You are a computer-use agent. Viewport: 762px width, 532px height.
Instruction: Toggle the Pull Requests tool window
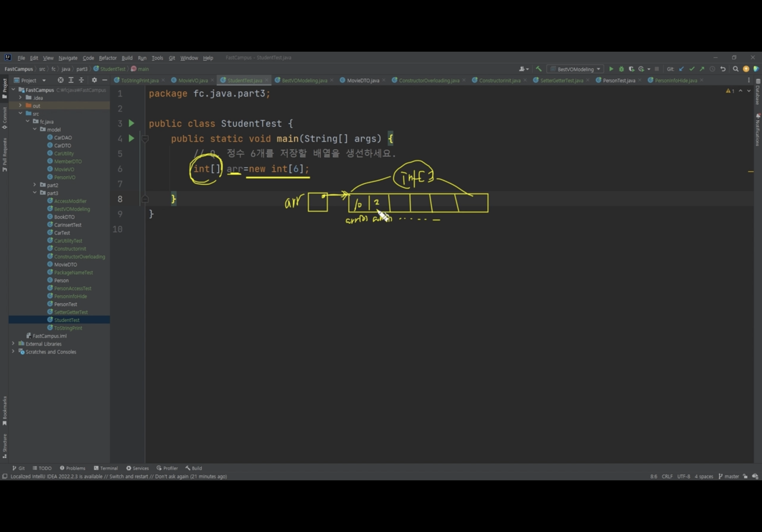coord(5,155)
